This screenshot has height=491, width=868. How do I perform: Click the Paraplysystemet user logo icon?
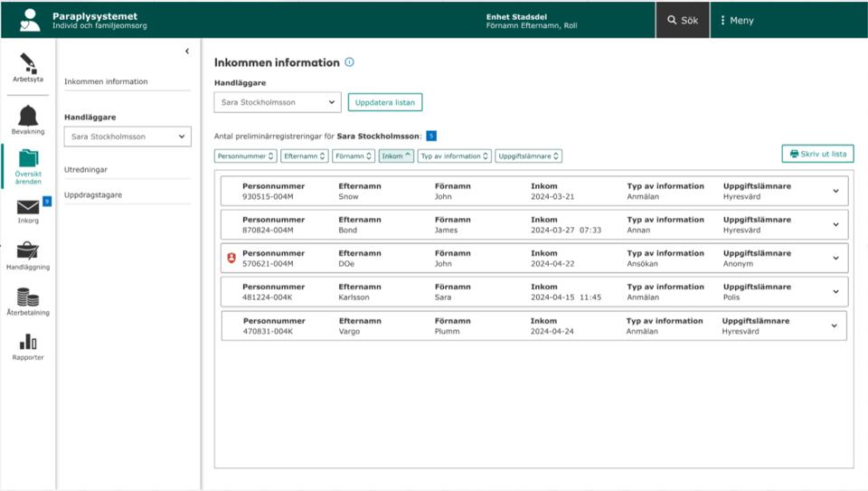click(x=29, y=20)
